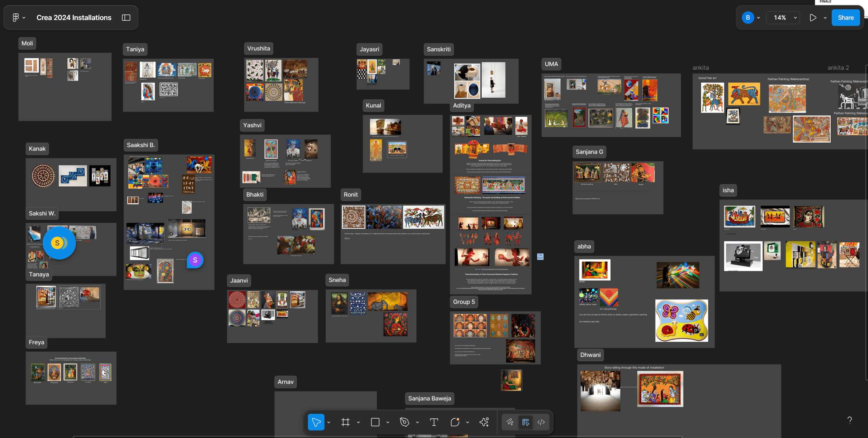Open presentation options dropdown next to play
868x438 pixels.
coord(825,18)
